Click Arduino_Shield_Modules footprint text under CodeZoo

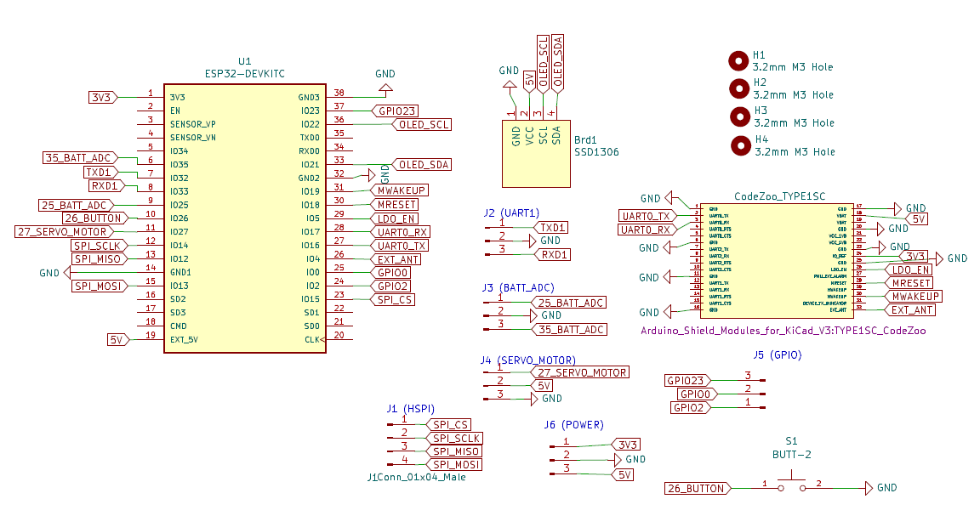point(783,331)
